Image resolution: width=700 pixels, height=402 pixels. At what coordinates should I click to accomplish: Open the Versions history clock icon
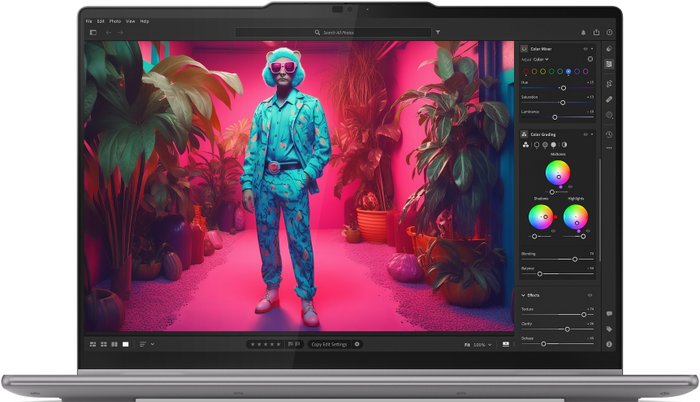coord(609,134)
